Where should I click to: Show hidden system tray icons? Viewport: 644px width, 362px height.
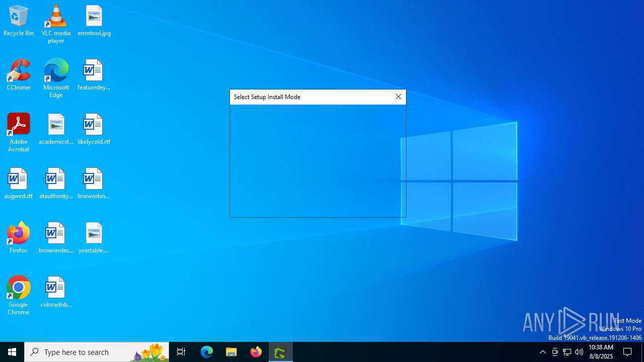[542, 352]
